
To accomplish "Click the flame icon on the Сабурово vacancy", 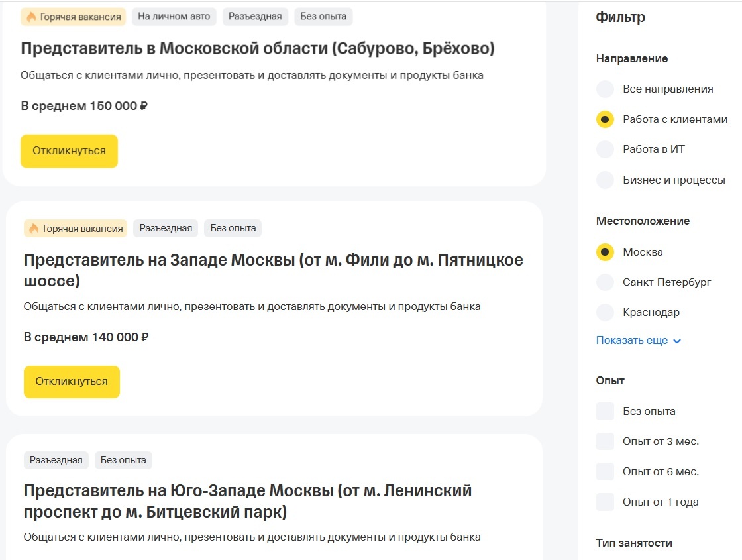I will tap(31, 17).
